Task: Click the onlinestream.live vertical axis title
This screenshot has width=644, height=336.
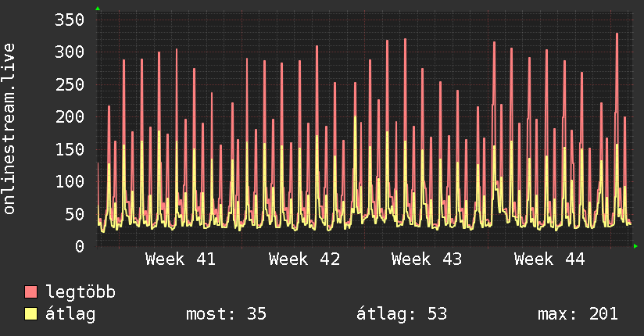Action: [9, 129]
